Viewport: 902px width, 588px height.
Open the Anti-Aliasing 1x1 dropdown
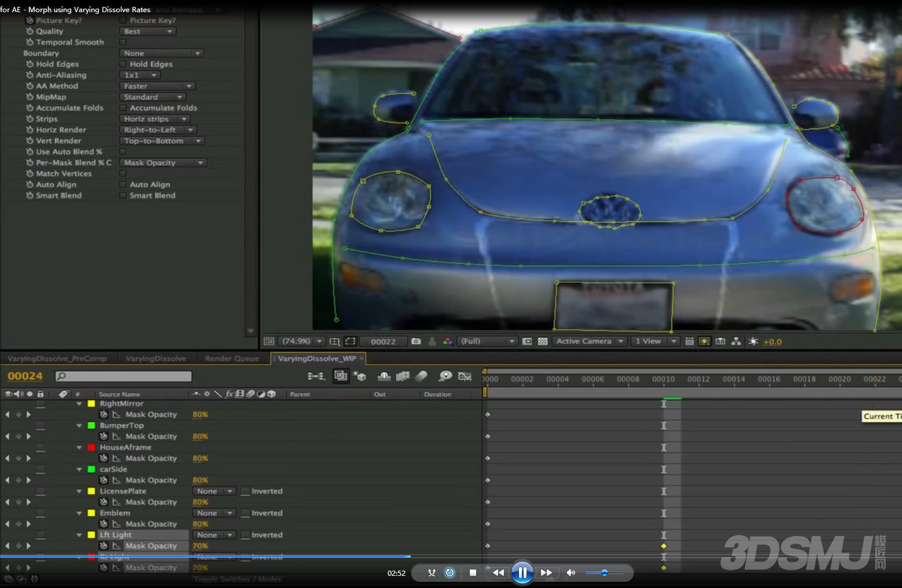point(139,75)
